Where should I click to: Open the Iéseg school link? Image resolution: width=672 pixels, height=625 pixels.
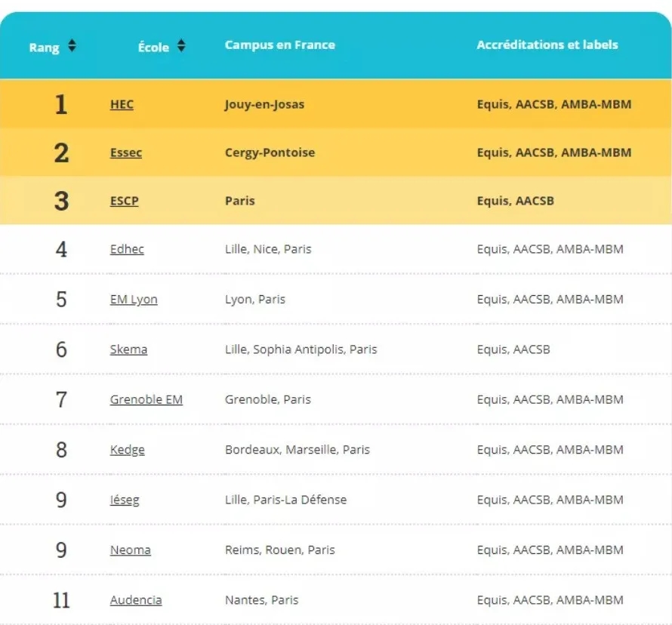[x=125, y=500]
